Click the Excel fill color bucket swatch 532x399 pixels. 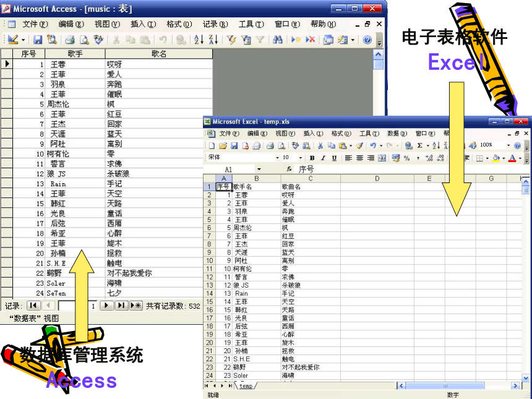[x=496, y=158]
